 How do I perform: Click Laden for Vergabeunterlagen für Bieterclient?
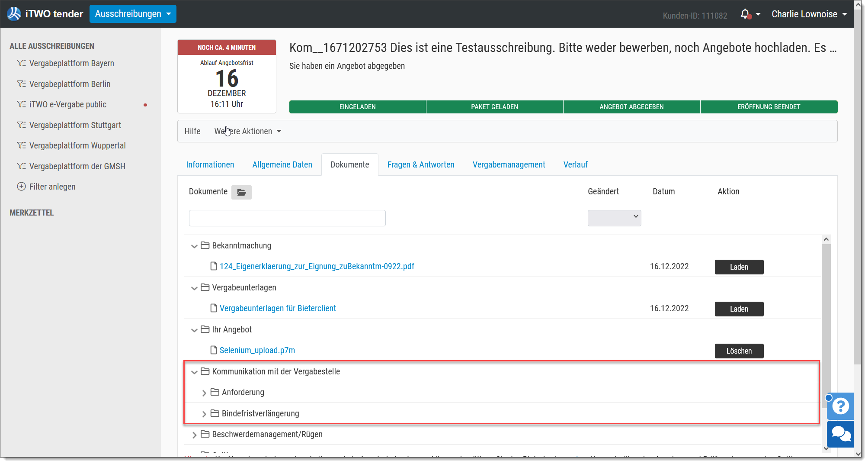[x=739, y=309]
